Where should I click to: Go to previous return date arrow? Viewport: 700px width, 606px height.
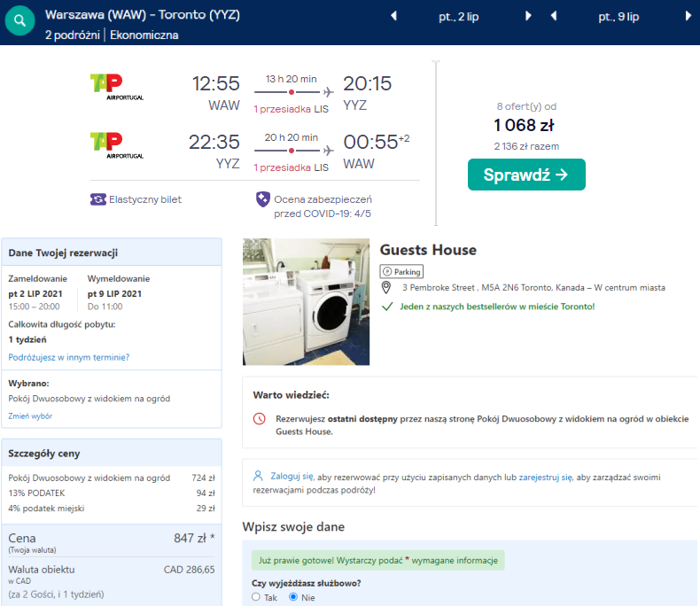554,16
